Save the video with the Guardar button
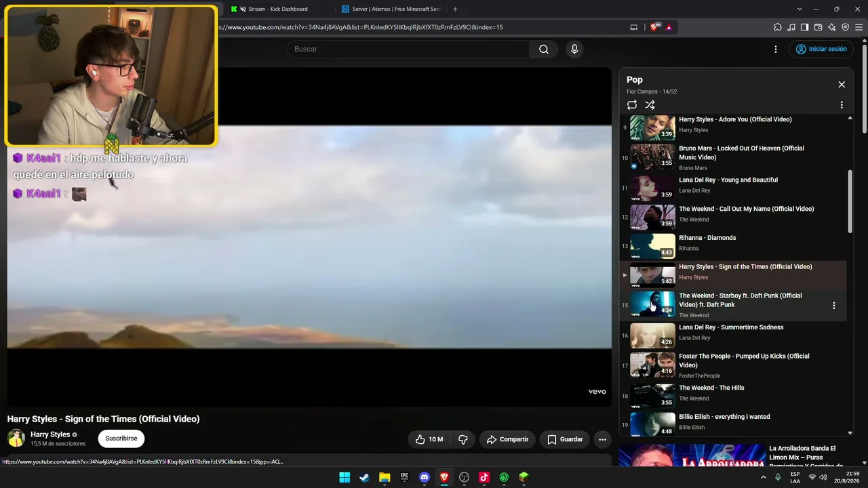 [x=565, y=439]
